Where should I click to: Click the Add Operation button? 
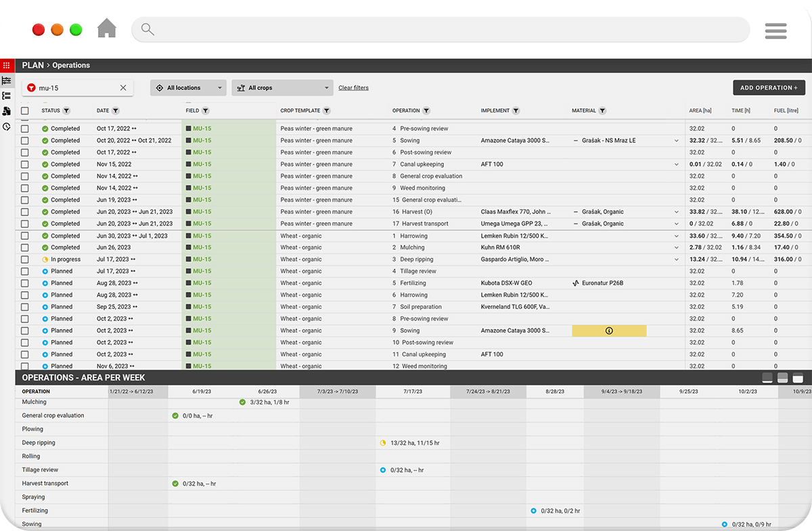coord(769,88)
